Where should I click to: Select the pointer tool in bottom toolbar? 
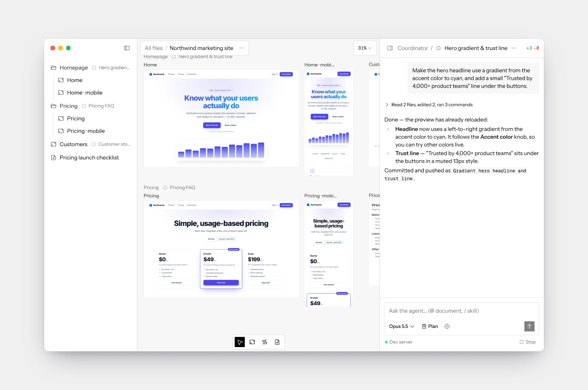(240, 342)
